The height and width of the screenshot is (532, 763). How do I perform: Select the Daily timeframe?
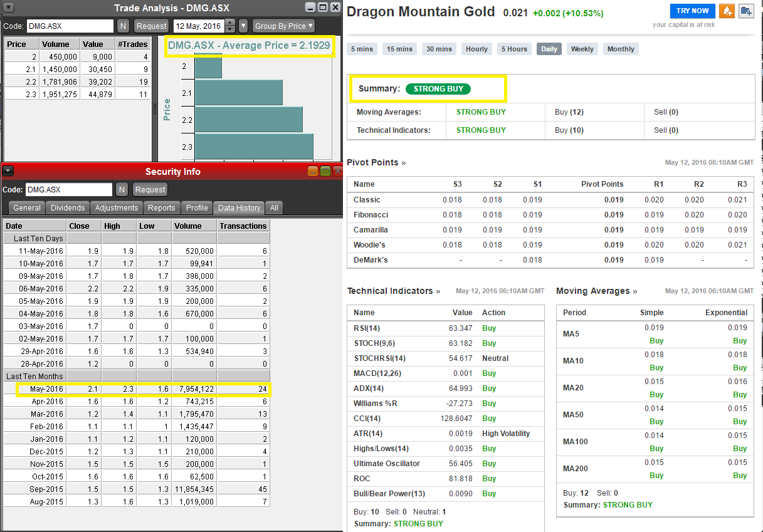click(549, 49)
